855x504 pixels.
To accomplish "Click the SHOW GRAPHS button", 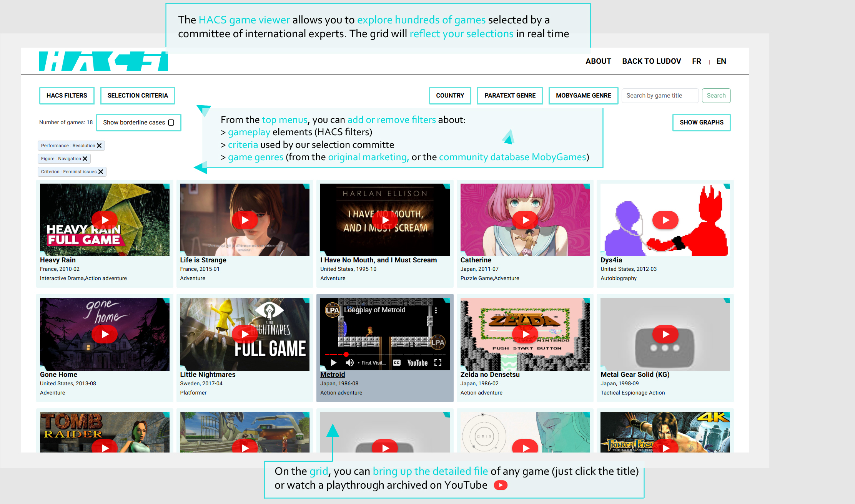I will (701, 123).
